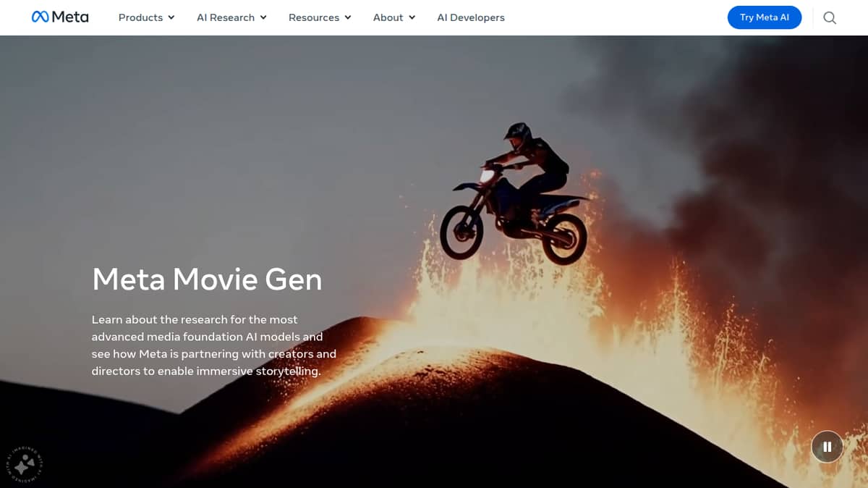
Task: Pause the hero background video
Action: (x=827, y=447)
